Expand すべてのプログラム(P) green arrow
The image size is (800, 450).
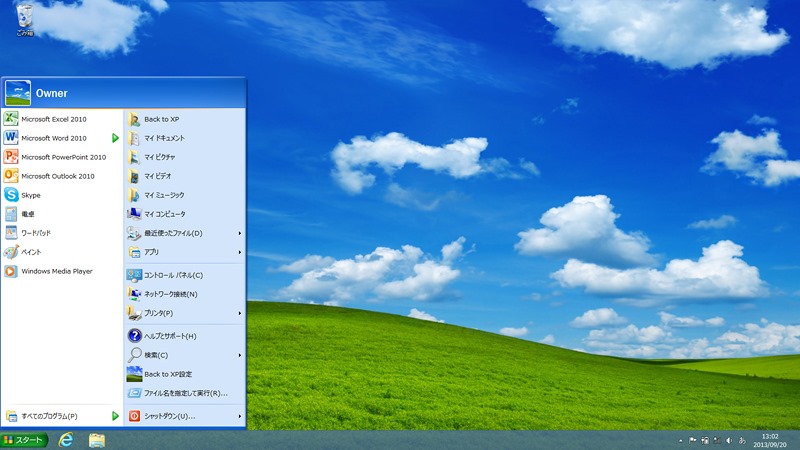[115, 416]
